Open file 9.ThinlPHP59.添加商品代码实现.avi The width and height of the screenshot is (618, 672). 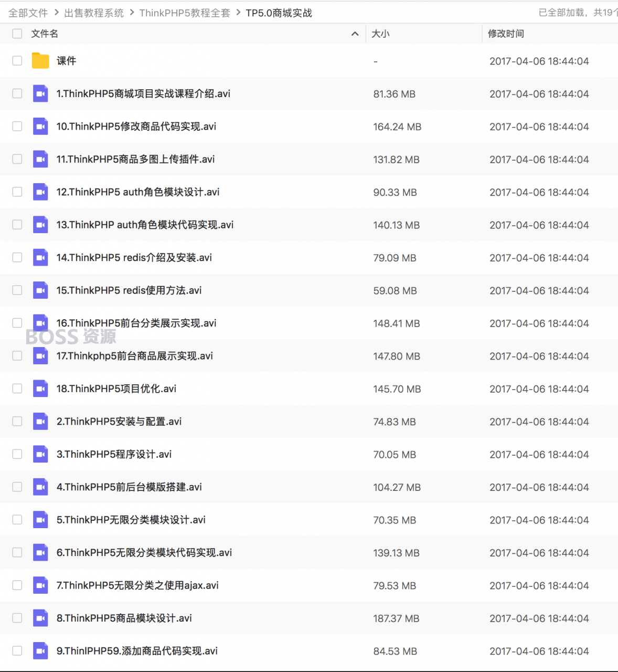137,651
